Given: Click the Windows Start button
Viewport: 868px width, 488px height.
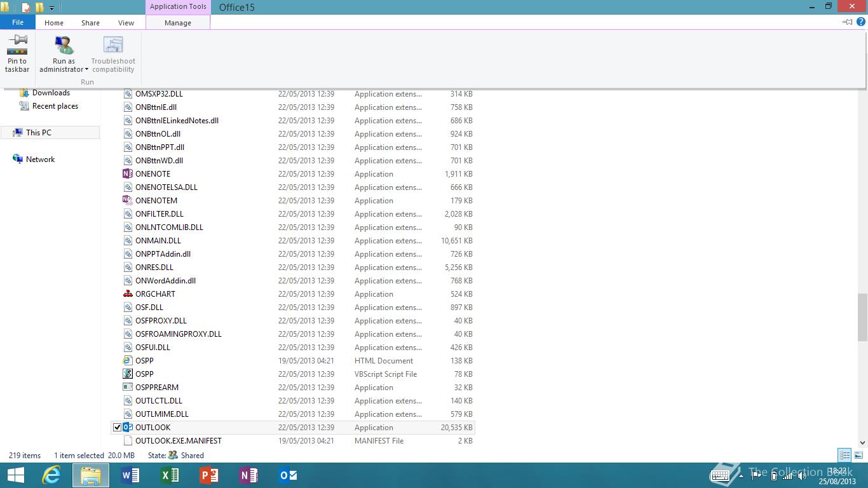Looking at the screenshot, I should click(15, 475).
